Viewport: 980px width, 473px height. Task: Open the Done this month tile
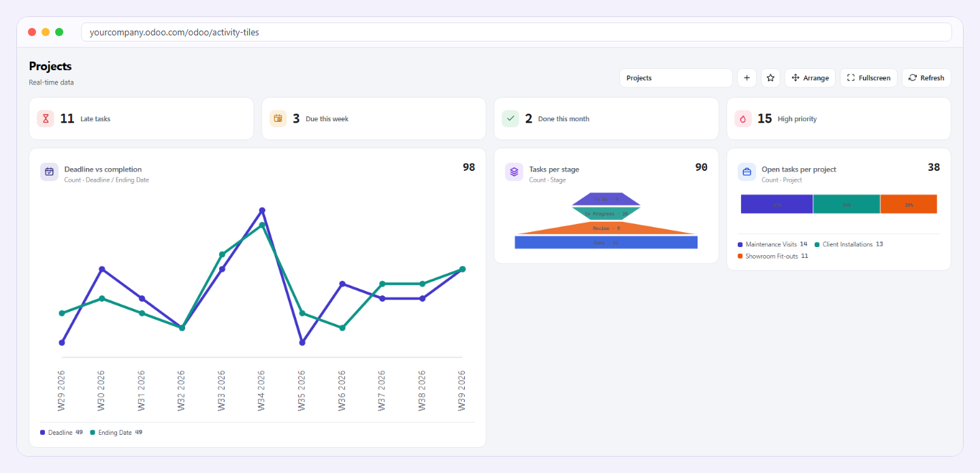pyautogui.click(x=606, y=118)
